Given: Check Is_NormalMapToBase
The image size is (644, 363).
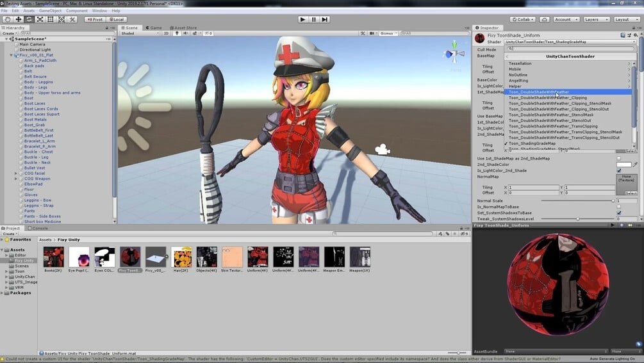Looking at the screenshot, I should [x=619, y=207].
